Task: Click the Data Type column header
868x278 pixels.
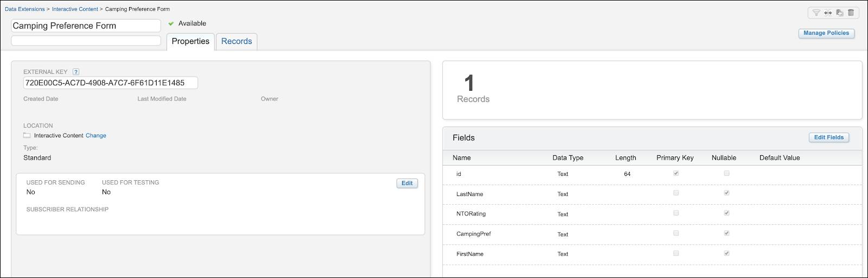Action: click(x=568, y=158)
